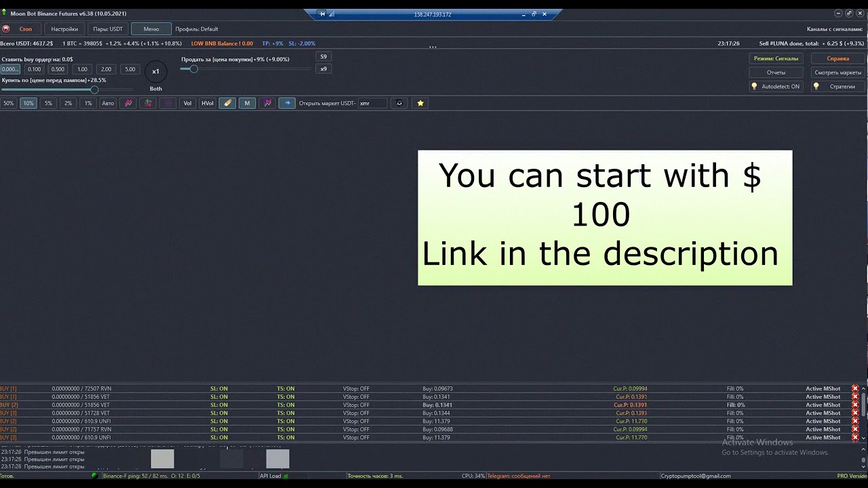The image size is (868, 488).
Task: Click the Всего USDT: 4637.2$ balance
Action: pyautogui.click(x=26, y=43)
